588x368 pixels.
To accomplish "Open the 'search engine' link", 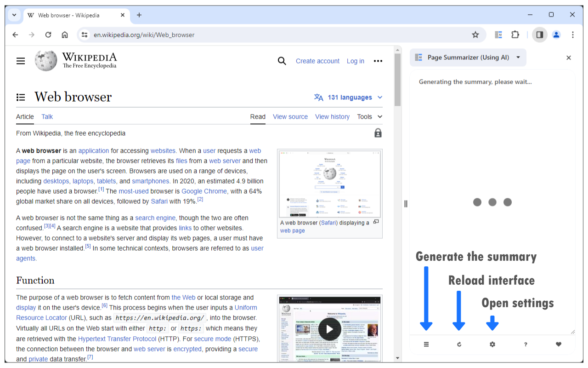I will coord(155,218).
